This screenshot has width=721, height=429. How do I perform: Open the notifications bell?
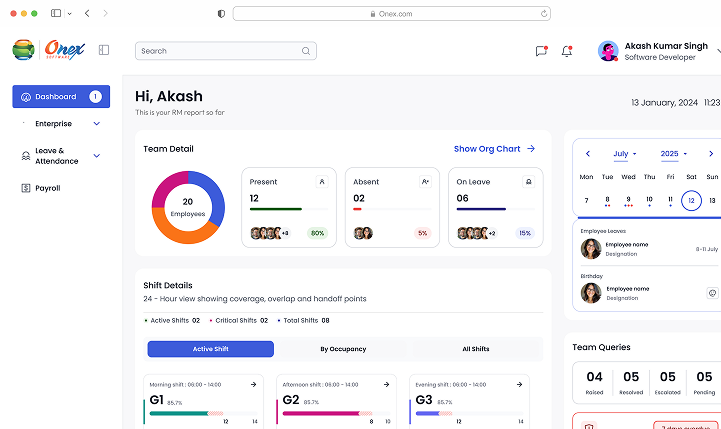point(567,51)
